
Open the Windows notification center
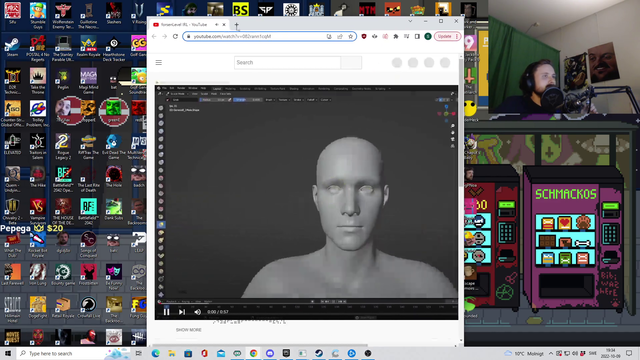click(629, 353)
